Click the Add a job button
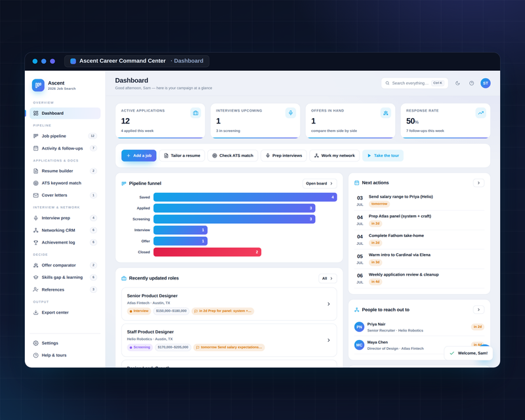 click(138, 156)
